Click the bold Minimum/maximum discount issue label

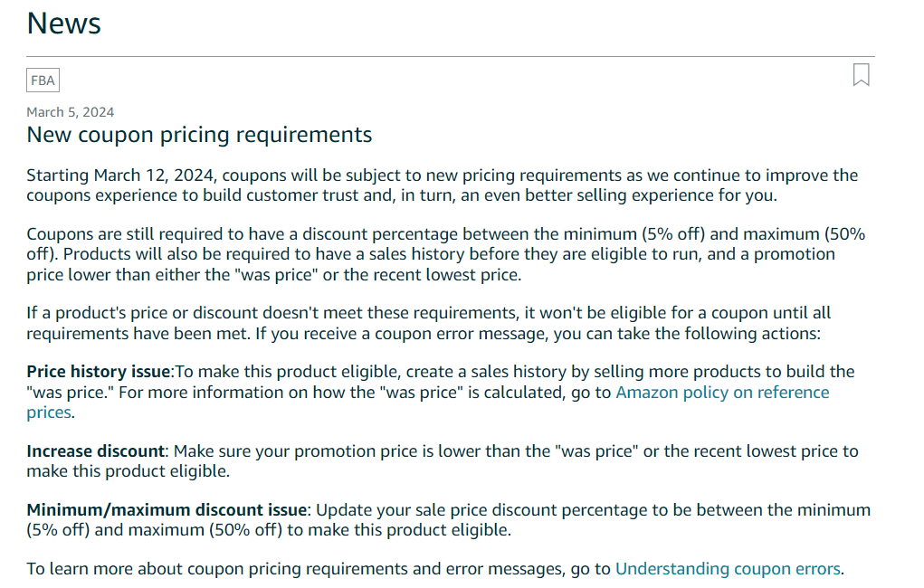click(167, 509)
